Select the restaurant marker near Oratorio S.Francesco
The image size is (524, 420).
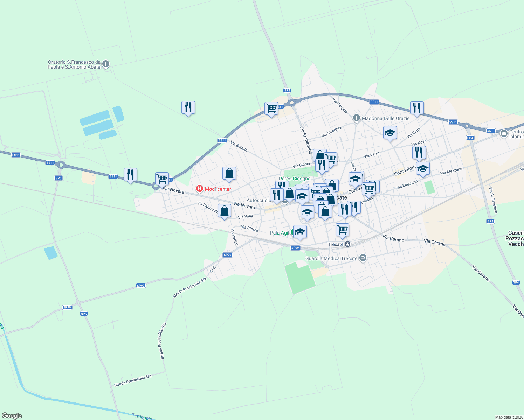(x=188, y=108)
